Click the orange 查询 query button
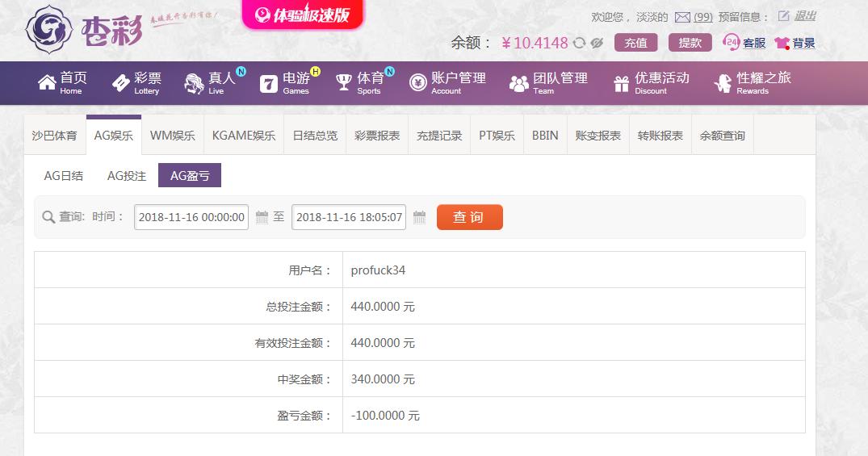868x456 pixels. (469, 217)
